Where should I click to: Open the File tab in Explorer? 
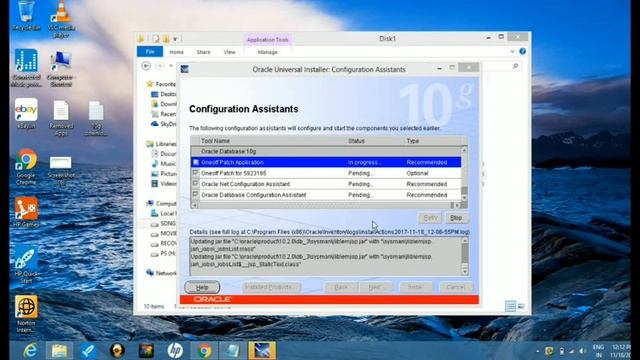click(x=150, y=52)
